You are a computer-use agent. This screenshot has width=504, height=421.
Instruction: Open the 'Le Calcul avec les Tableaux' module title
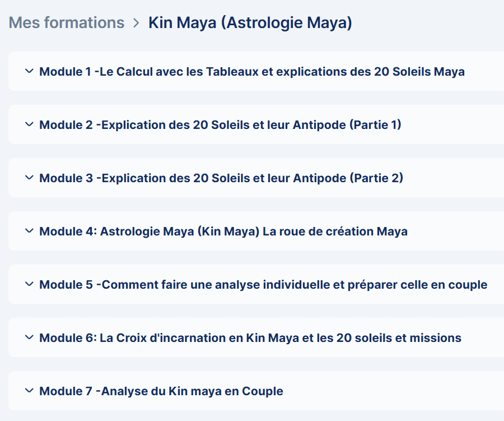251,72
